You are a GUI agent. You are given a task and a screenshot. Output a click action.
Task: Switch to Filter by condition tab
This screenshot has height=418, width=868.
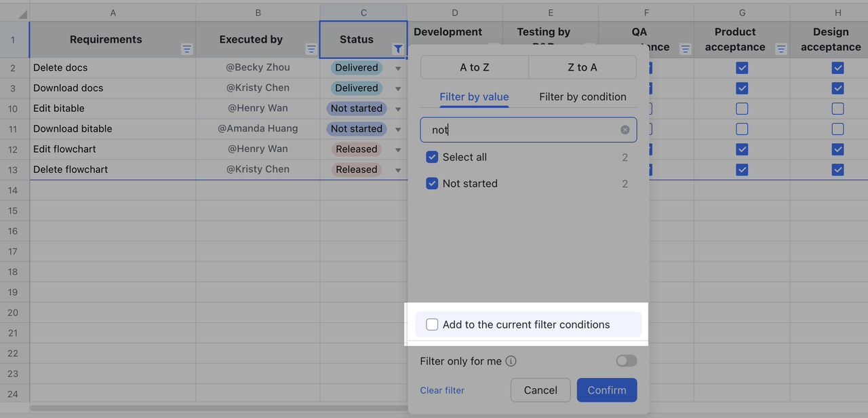[583, 96]
